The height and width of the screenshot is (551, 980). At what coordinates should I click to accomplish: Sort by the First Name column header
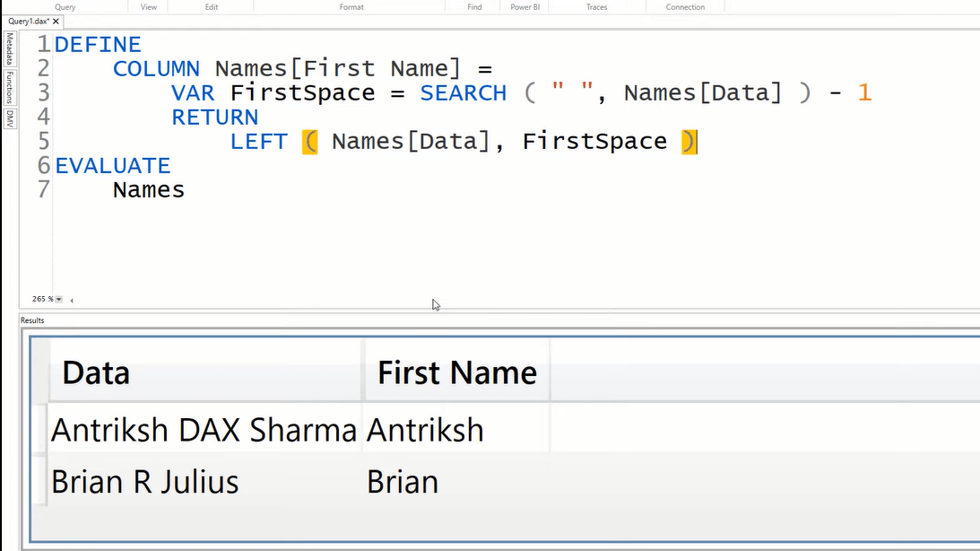click(457, 372)
